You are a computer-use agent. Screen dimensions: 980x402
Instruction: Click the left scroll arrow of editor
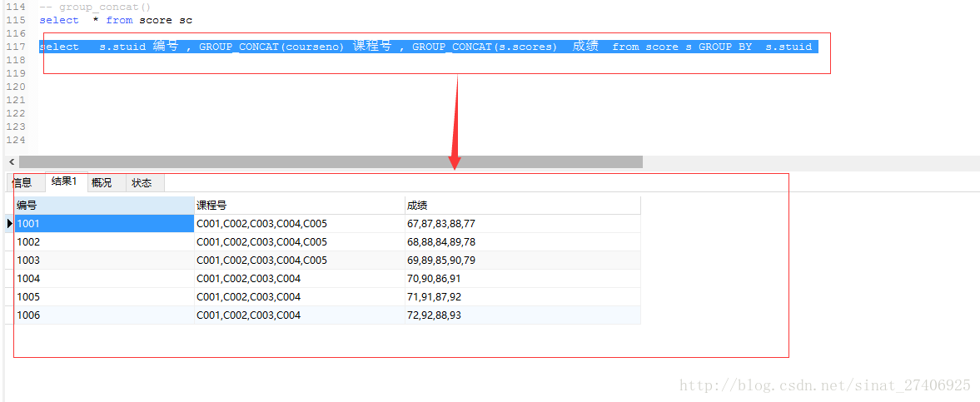[11, 162]
